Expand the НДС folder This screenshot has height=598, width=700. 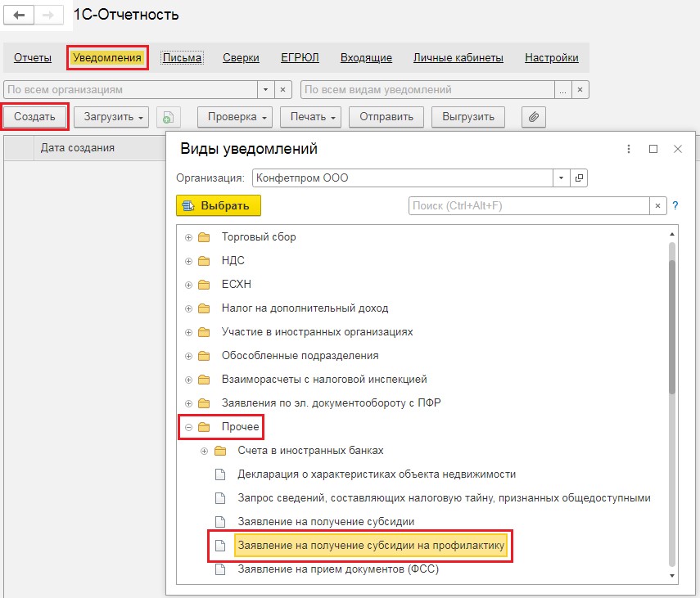(188, 261)
